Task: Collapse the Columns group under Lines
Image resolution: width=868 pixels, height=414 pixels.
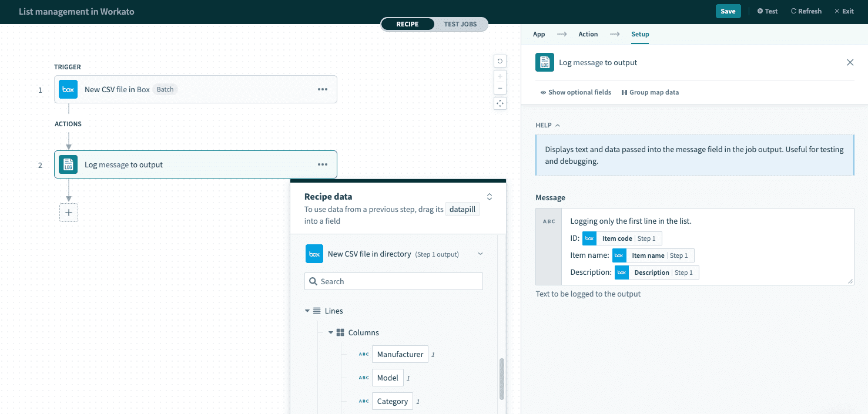Action: coord(330,332)
